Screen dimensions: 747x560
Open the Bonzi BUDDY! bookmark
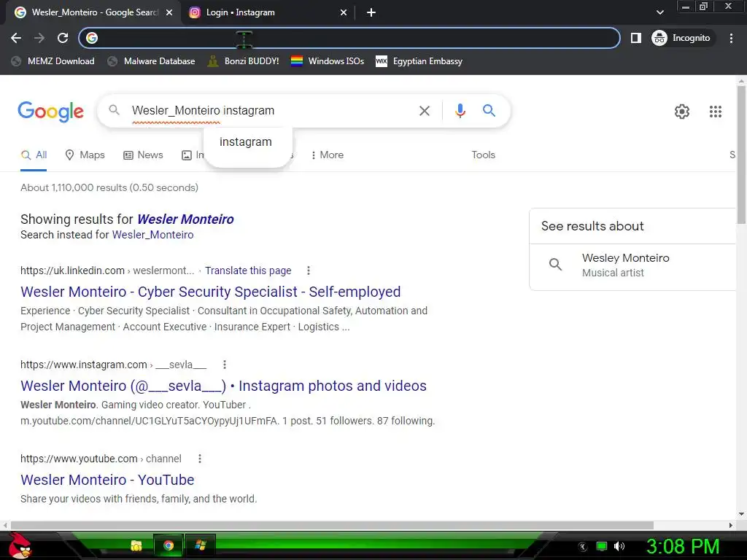point(244,61)
